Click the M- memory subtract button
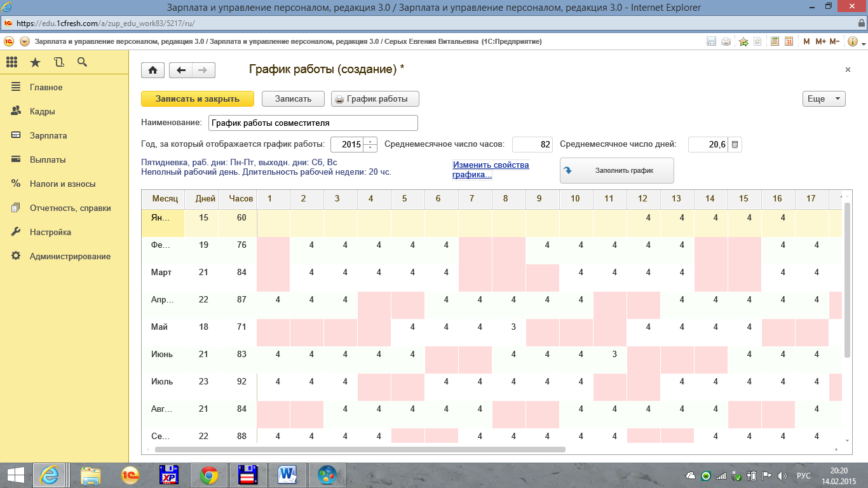Image resolution: width=868 pixels, height=488 pixels. 834,41
